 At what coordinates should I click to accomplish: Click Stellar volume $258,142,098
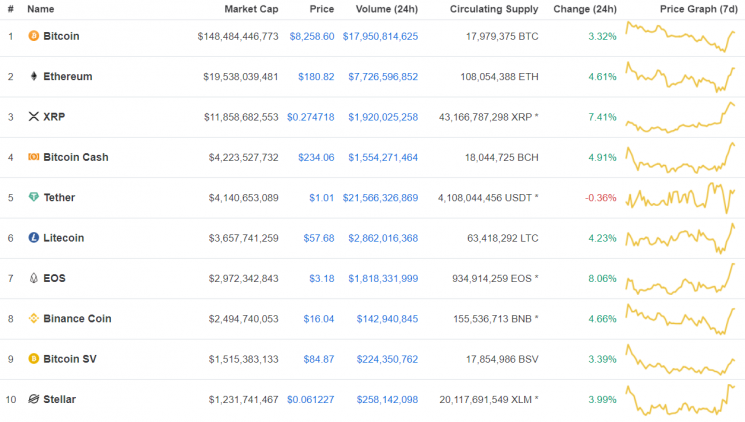(387, 400)
